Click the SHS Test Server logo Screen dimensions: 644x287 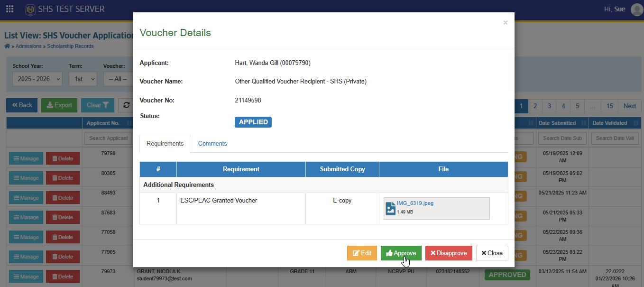click(x=31, y=9)
